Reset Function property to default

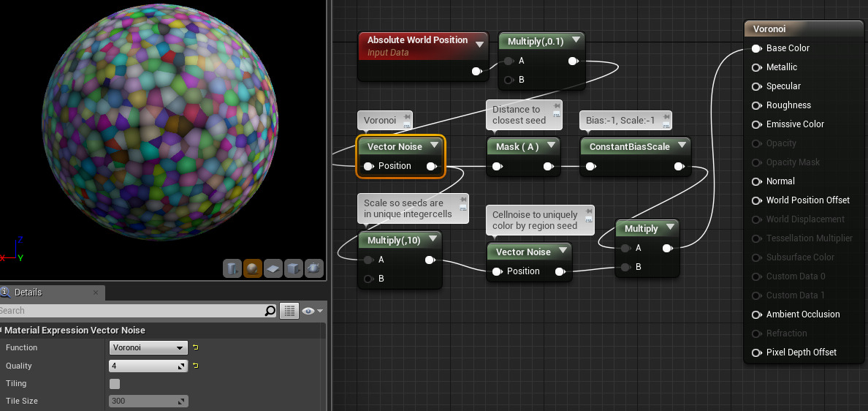196,347
